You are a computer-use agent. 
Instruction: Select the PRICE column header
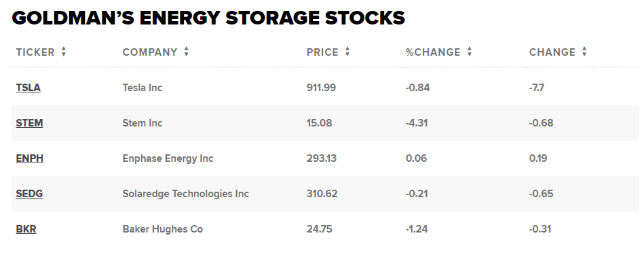tap(322, 52)
